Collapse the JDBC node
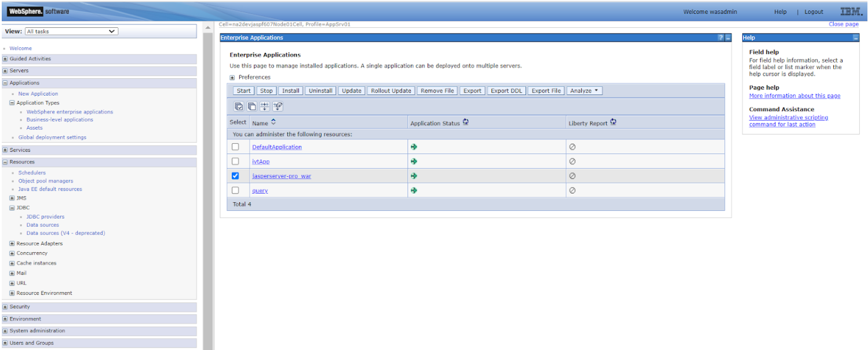The image size is (868, 350). 12,207
